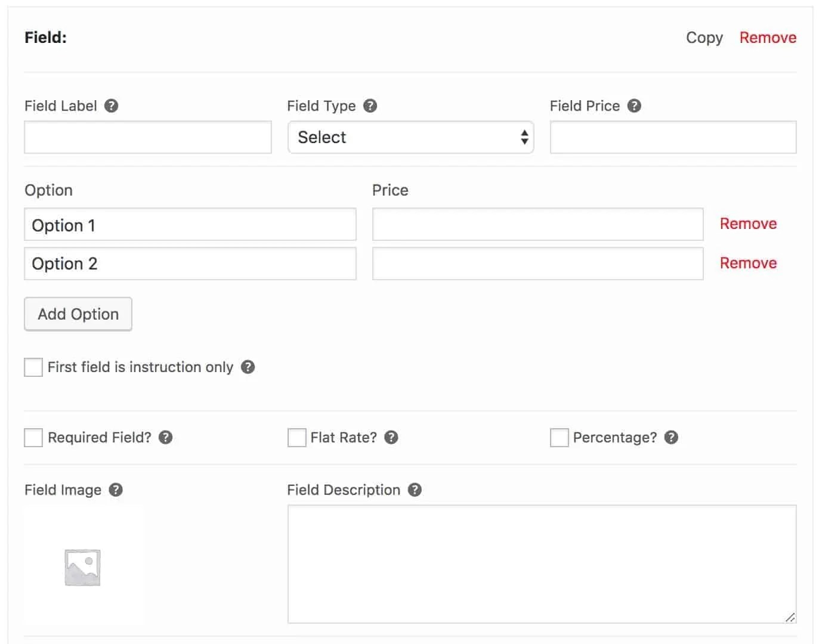Viewport: 822px width, 644px height.
Task: Click the Field Price help icon
Action: coord(635,106)
